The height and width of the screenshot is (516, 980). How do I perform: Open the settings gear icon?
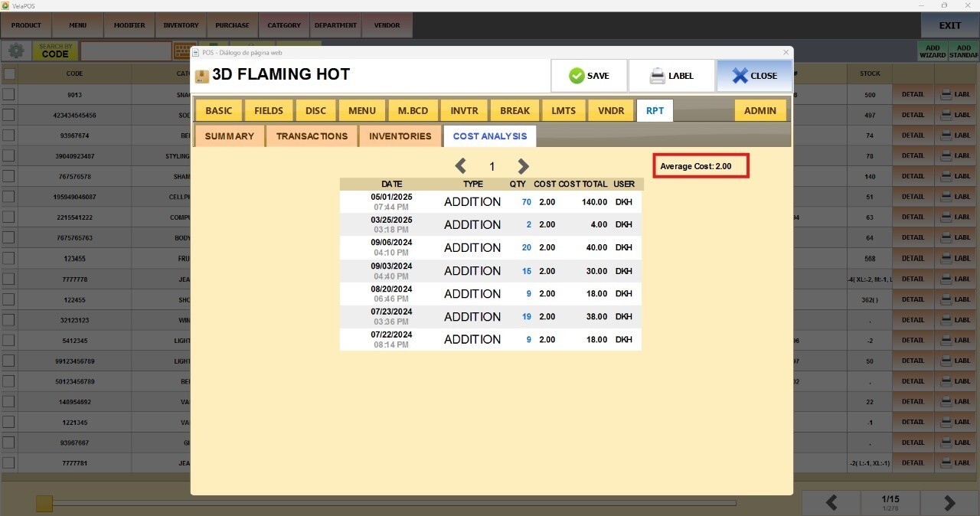pos(15,51)
